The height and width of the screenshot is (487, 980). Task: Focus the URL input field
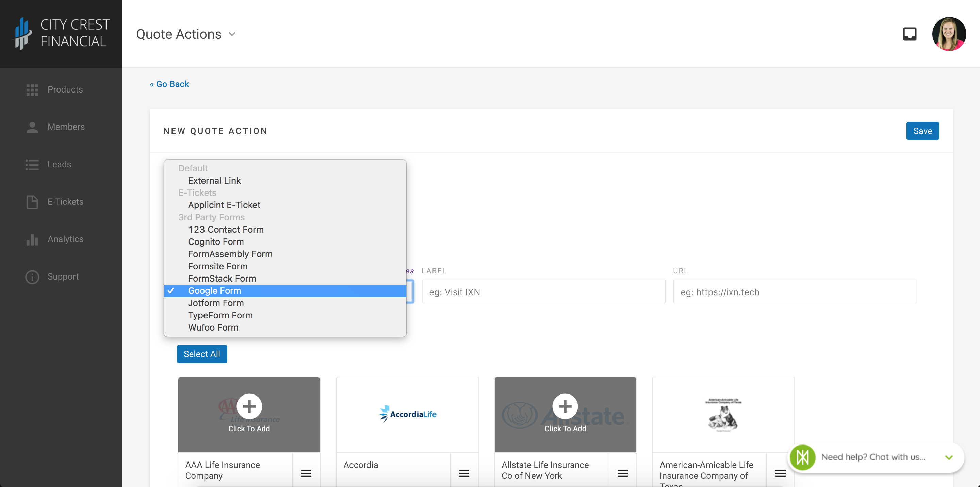tap(795, 291)
